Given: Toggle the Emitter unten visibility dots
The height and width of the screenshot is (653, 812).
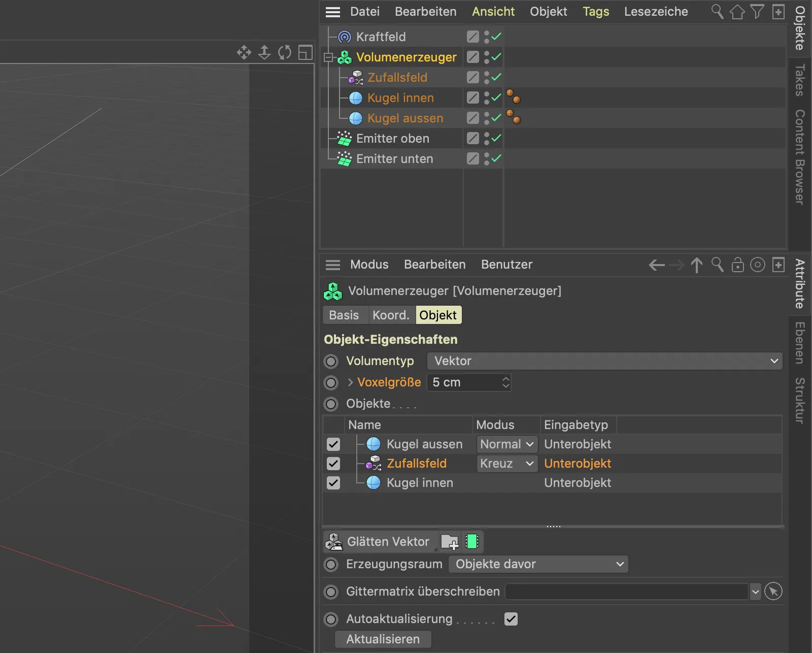Looking at the screenshot, I should (487, 159).
